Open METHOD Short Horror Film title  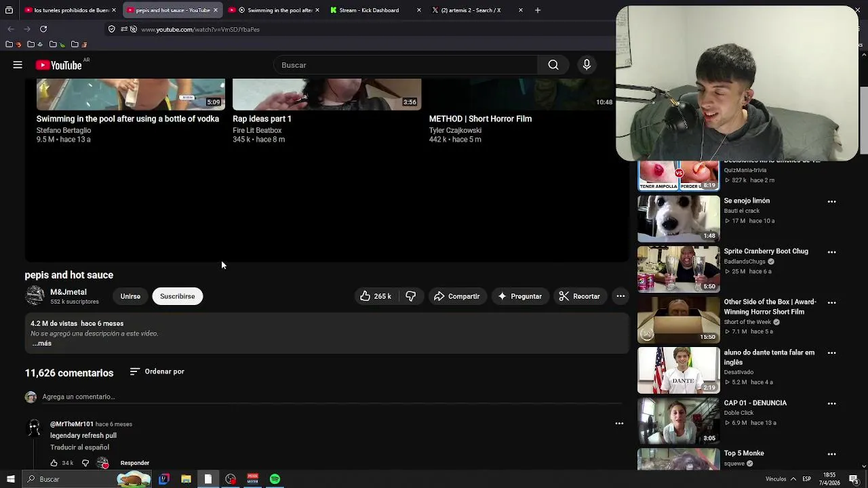tap(480, 119)
